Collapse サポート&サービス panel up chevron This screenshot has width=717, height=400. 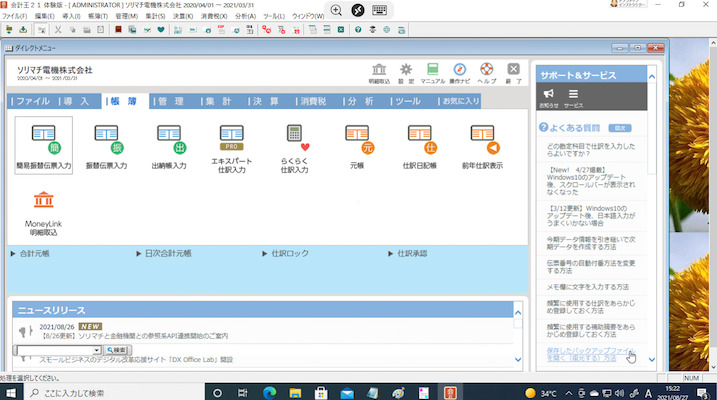point(652,77)
